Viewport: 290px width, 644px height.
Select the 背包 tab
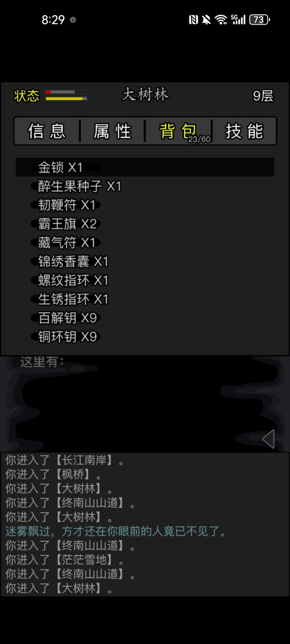point(179,131)
